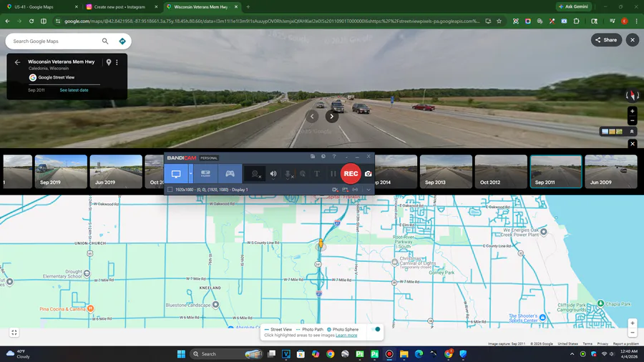Screen dimensions: 644x362
Task: Open Bandicam help question mark
Action: tap(334, 157)
